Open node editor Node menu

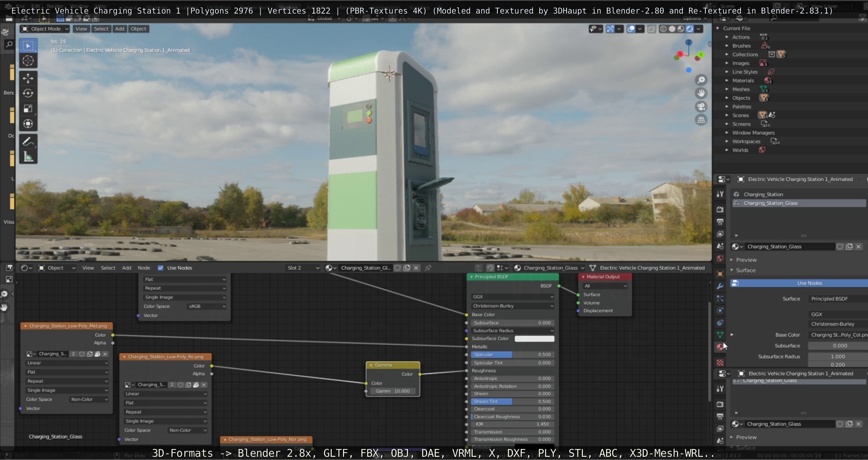tap(144, 268)
